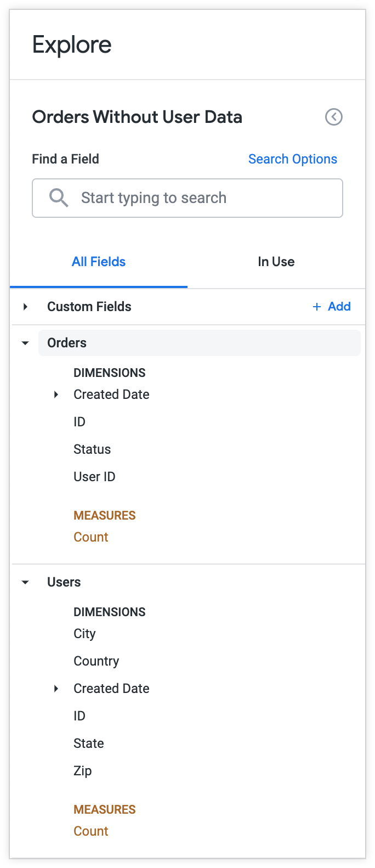Select the Country dimension under Users
375x868 pixels.
[96, 661]
